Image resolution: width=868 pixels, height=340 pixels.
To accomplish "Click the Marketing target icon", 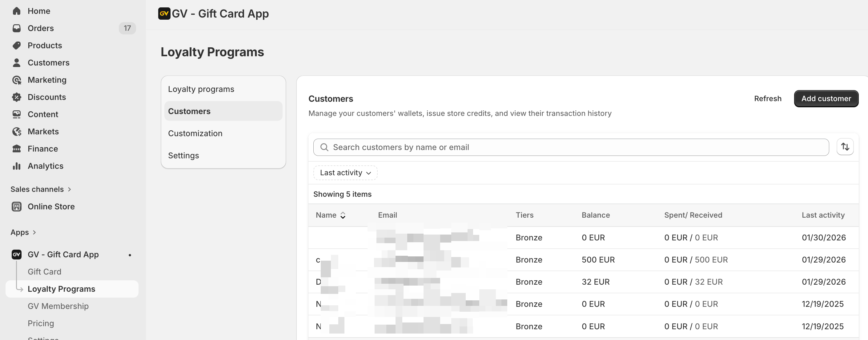I will (17, 80).
